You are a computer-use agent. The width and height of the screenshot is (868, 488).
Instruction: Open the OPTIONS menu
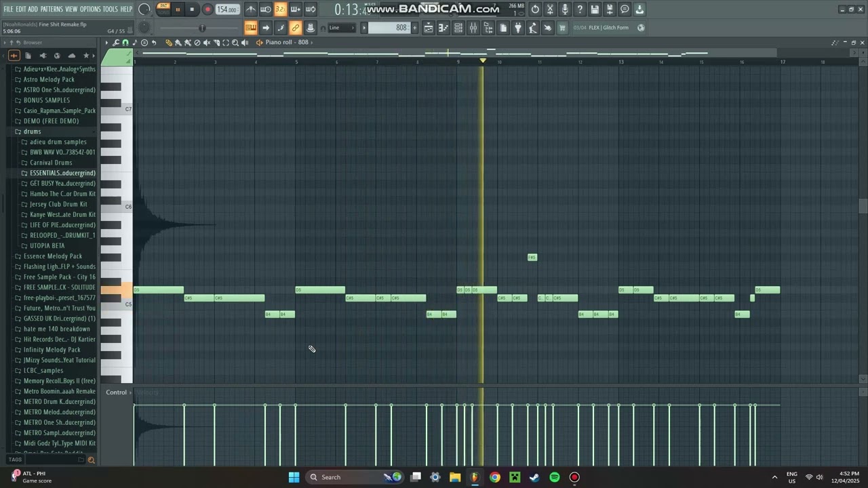[90, 9]
